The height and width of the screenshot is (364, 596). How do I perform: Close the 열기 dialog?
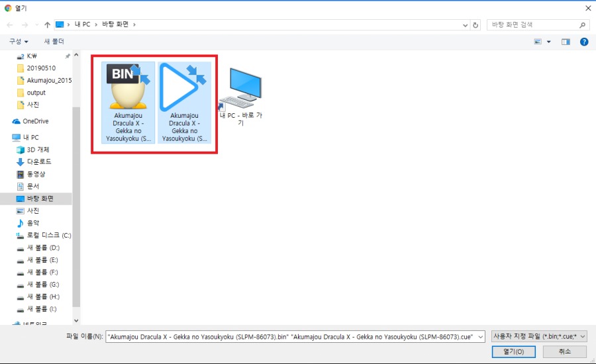click(x=587, y=8)
